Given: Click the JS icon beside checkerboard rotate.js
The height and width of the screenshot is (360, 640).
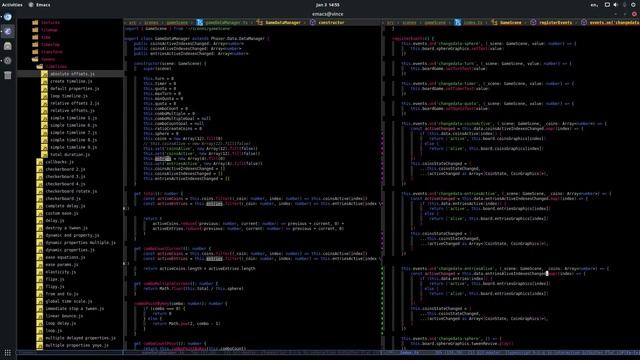Looking at the screenshot, I should [39, 191].
